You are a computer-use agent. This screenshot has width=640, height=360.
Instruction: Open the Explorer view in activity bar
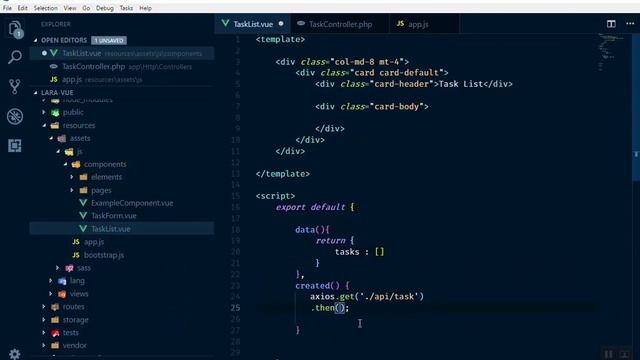point(15,30)
